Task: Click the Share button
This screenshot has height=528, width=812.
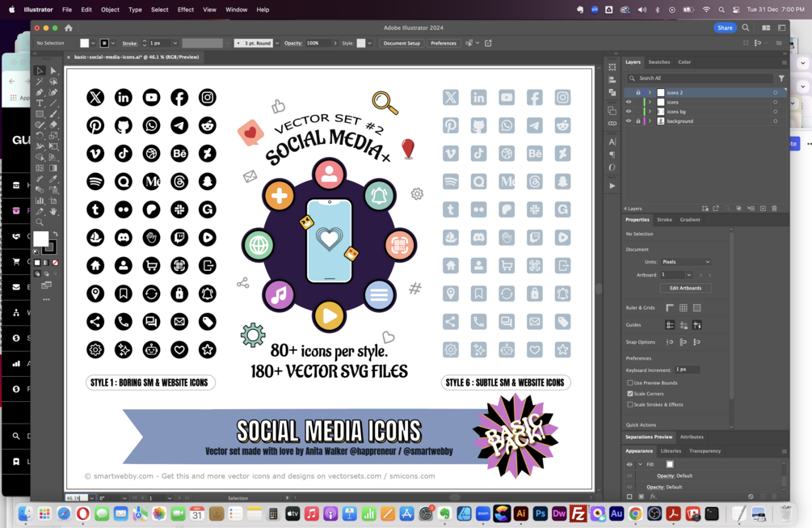Action: click(x=725, y=28)
